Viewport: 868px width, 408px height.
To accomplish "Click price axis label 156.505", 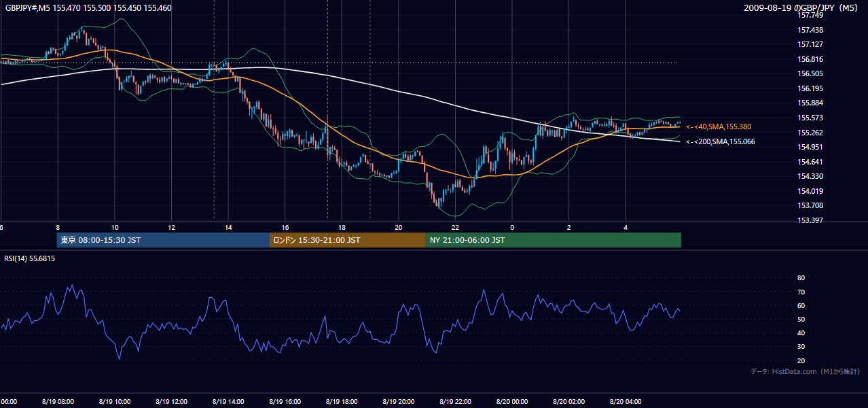I will [811, 73].
